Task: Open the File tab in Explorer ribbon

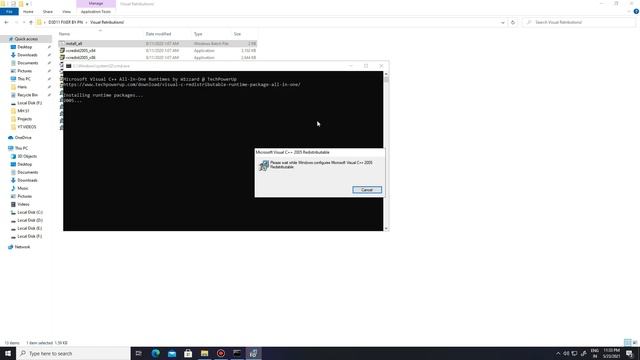Action: [9, 11]
